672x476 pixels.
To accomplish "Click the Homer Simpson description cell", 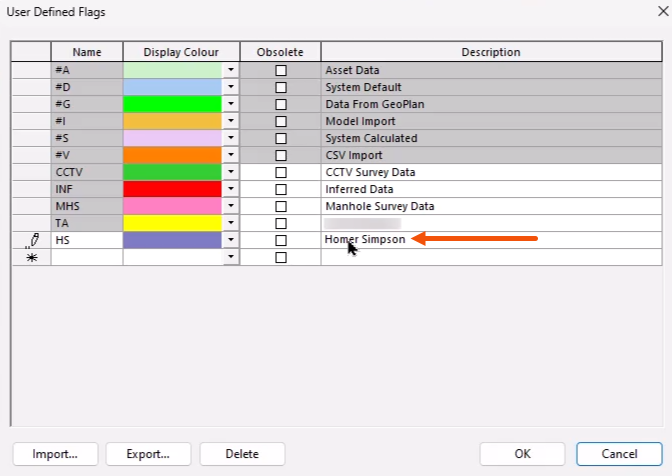I will [x=492, y=240].
